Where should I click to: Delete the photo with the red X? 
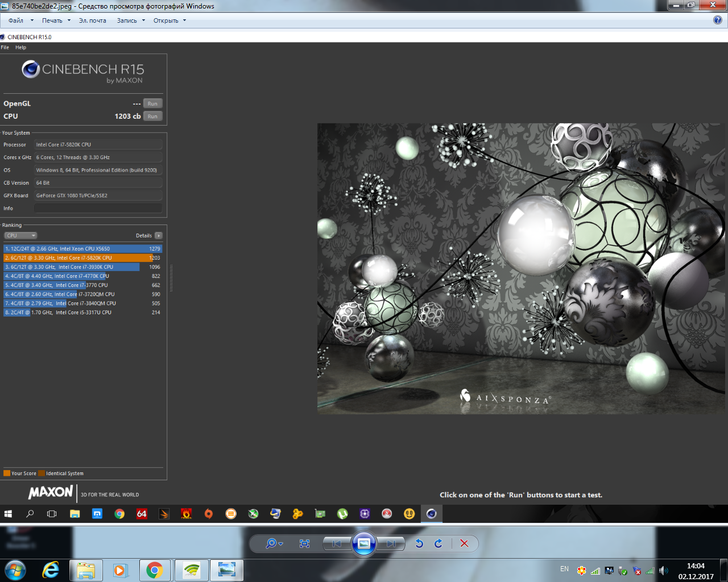(x=464, y=543)
